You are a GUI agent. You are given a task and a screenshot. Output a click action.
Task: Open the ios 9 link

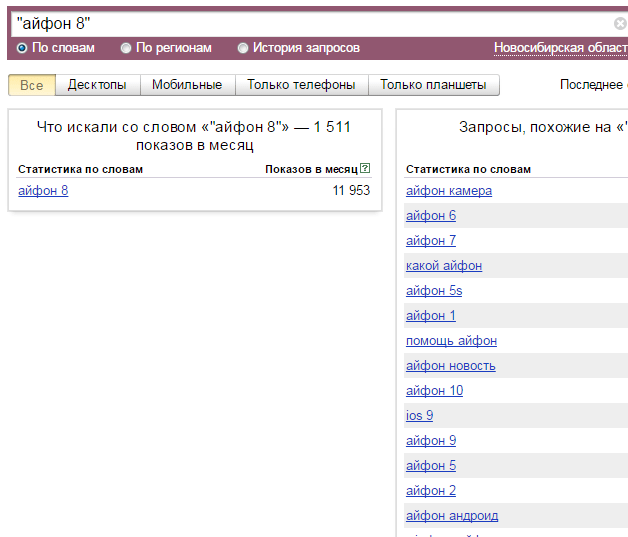(419, 415)
